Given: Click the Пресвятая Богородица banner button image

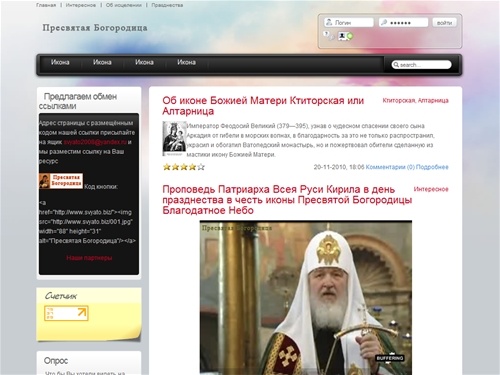Looking at the screenshot, I should (x=61, y=181).
